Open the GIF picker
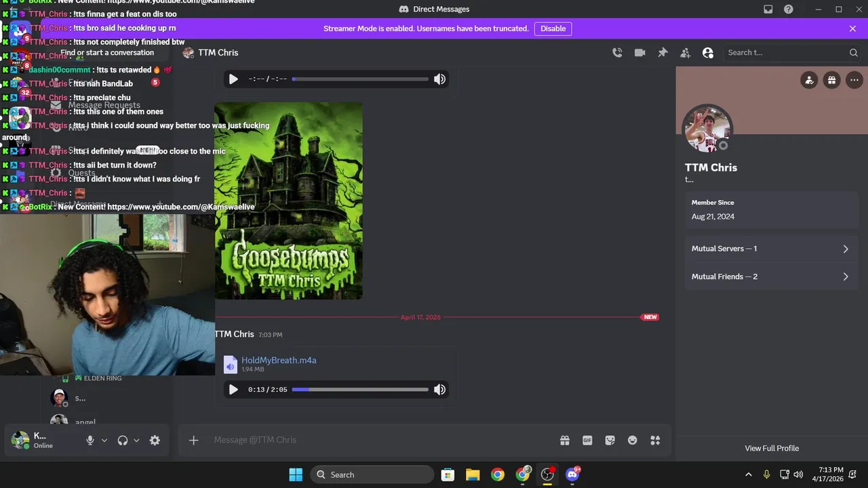Screen dimensions: 868x488 coord(587,441)
